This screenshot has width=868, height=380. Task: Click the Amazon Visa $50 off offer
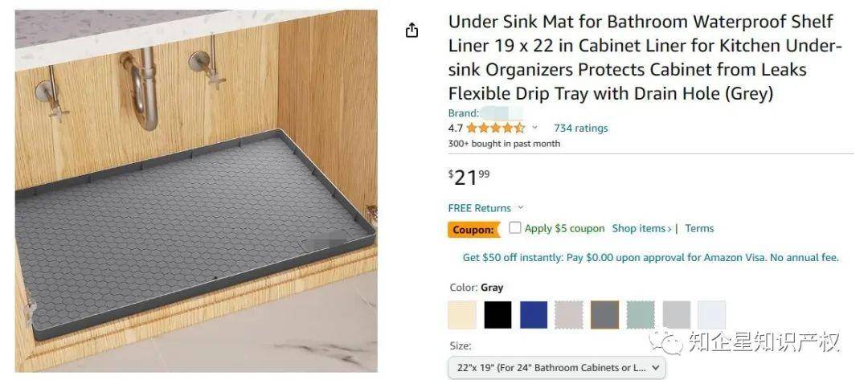pos(650,258)
